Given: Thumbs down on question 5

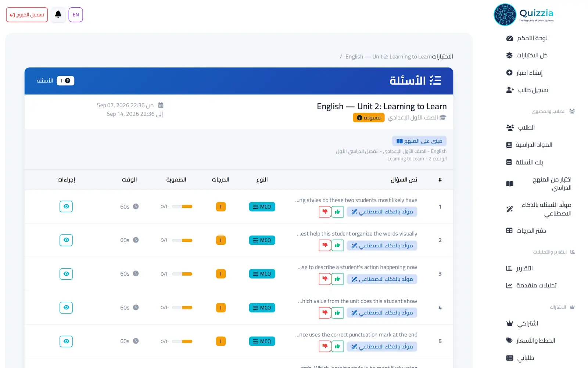Looking at the screenshot, I should tap(325, 346).
